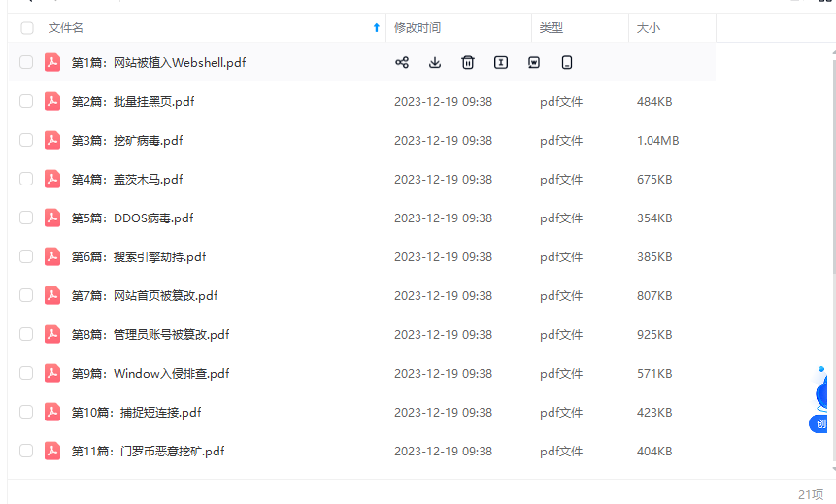Click the 571KB size value
The width and height of the screenshot is (836, 504).
tap(654, 373)
